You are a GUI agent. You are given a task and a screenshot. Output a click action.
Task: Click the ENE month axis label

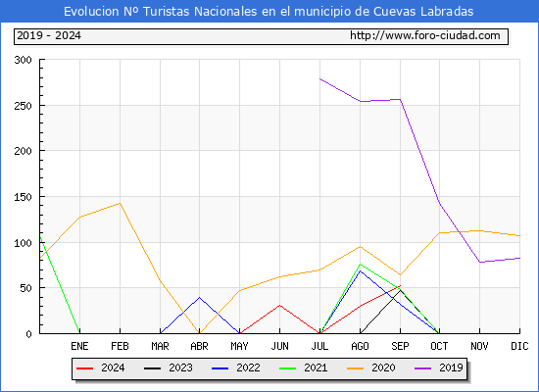79,346
